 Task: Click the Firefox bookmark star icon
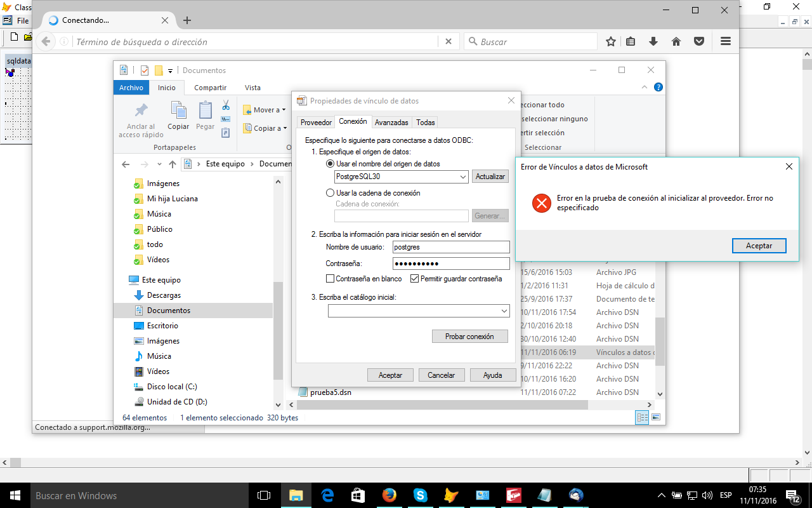click(611, 42)
